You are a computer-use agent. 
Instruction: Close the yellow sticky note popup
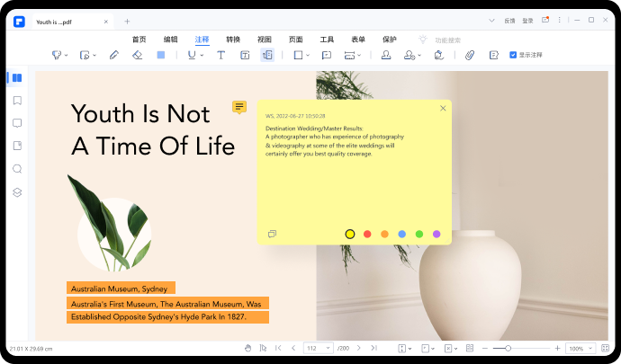[x=443, y=109]
